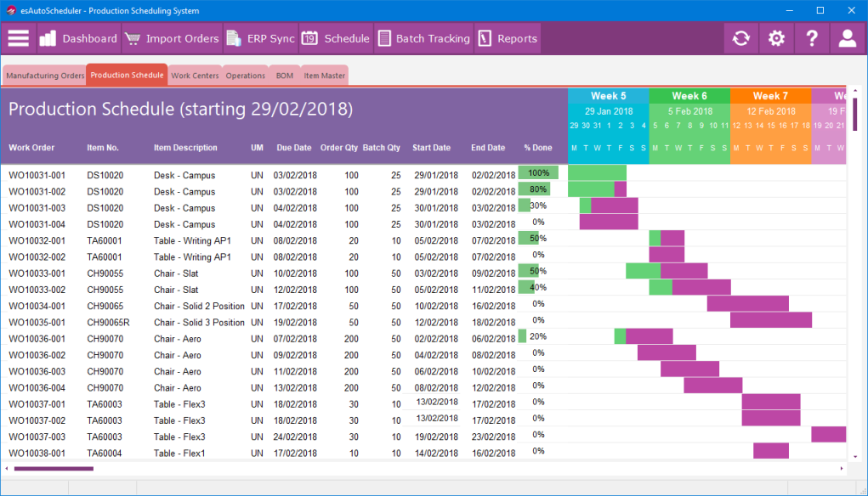The image size is (868, 496).
Task: Open the hamburger navigation menu
Action: (18, 38)
